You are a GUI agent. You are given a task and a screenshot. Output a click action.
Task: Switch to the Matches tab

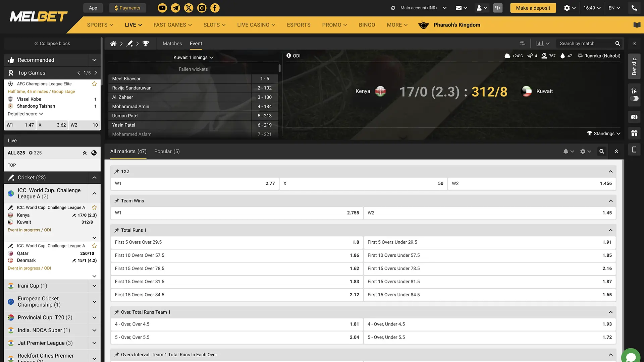click(x=172, y=43)
